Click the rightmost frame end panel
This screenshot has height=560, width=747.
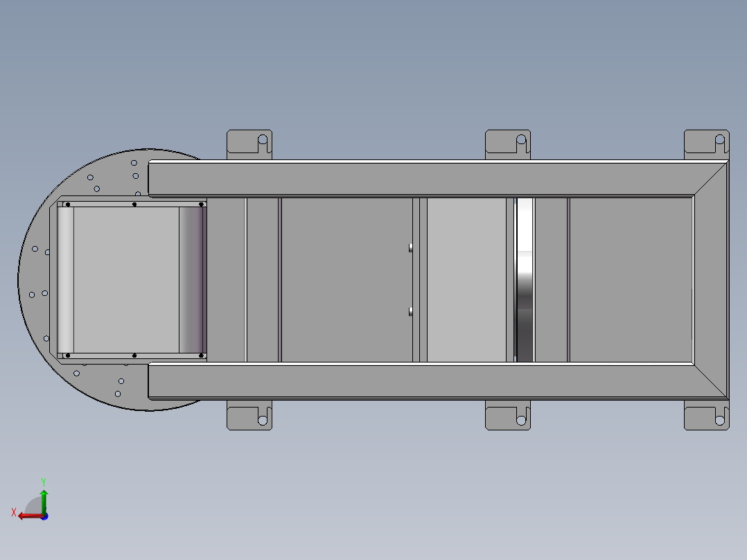click(x=631, y=277)
